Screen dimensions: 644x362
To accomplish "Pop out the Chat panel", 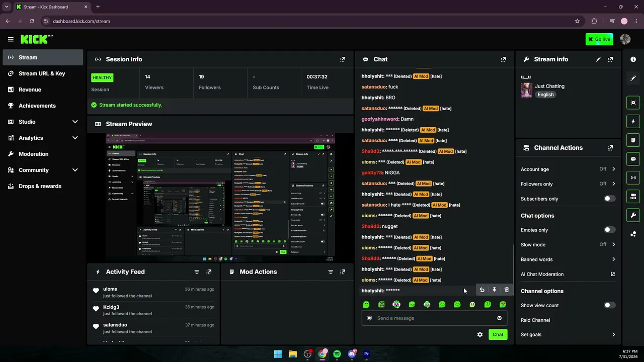I will 503,59.
